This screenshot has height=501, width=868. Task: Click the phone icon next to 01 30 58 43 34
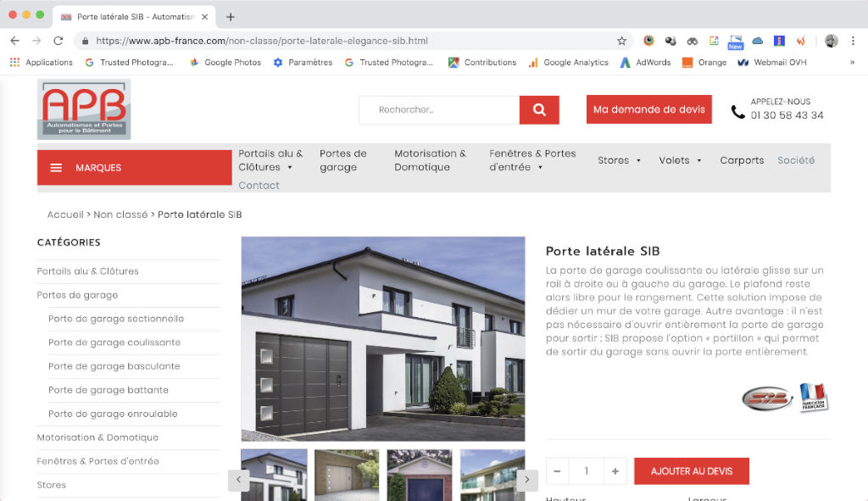click(x=738, y=112)
